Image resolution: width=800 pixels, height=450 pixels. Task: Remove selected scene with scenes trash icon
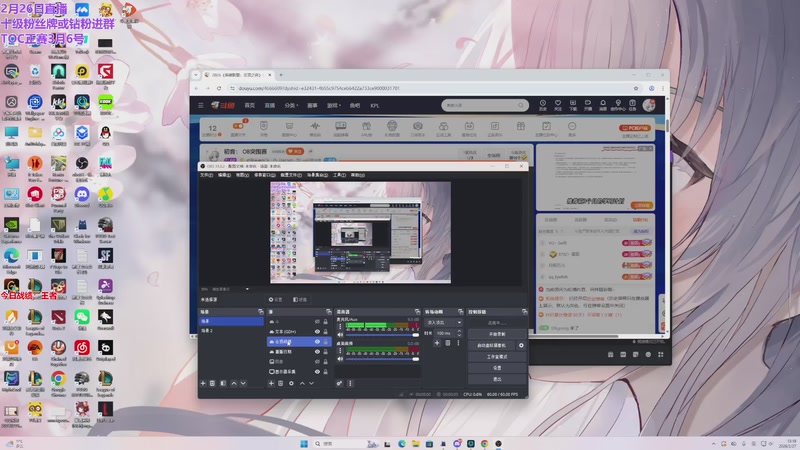click(212, 383)
